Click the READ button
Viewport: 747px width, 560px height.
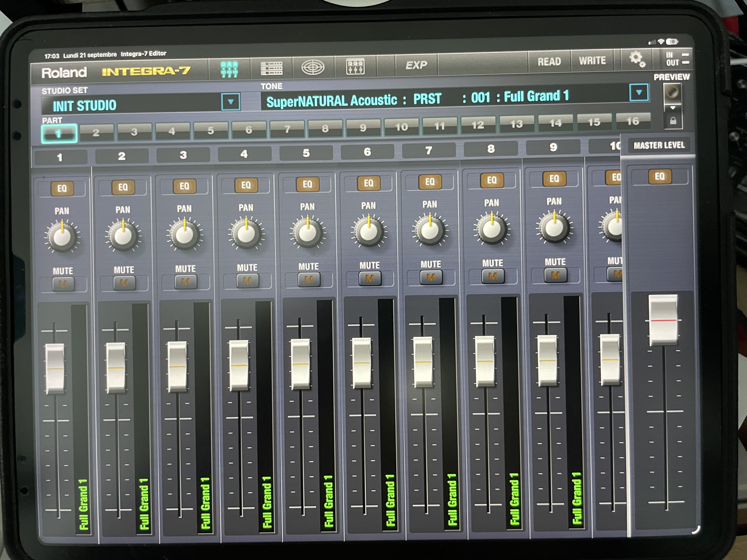[549, 62]
